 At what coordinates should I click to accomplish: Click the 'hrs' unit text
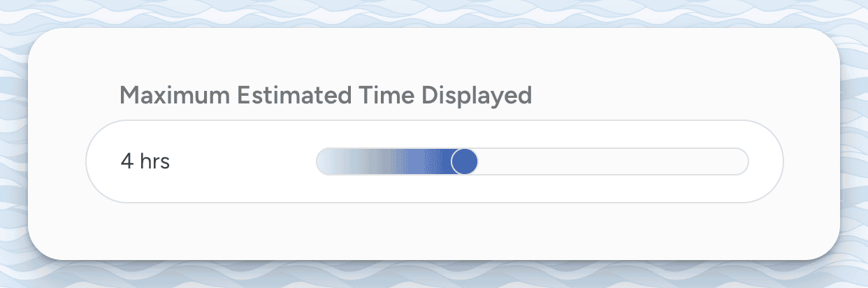tap(155, 161)
